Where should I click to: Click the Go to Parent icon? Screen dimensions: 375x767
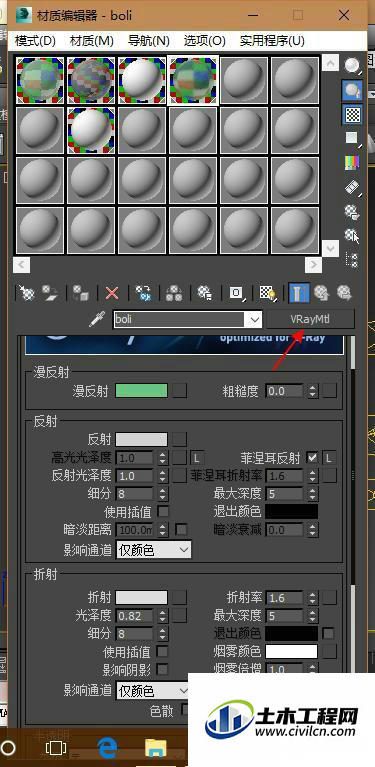click(x=321, y=293)
